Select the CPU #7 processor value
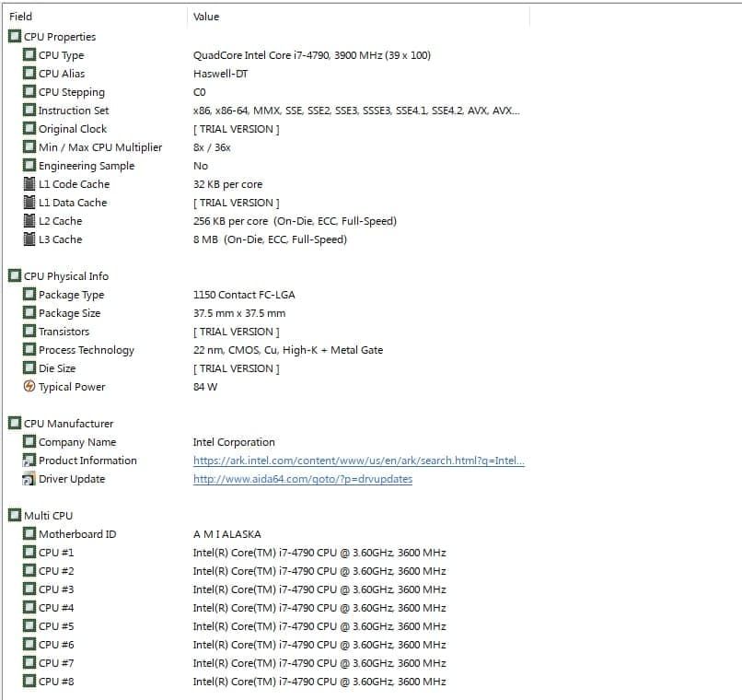This screenshot has width=742, height=700. (x=319, y=663)
